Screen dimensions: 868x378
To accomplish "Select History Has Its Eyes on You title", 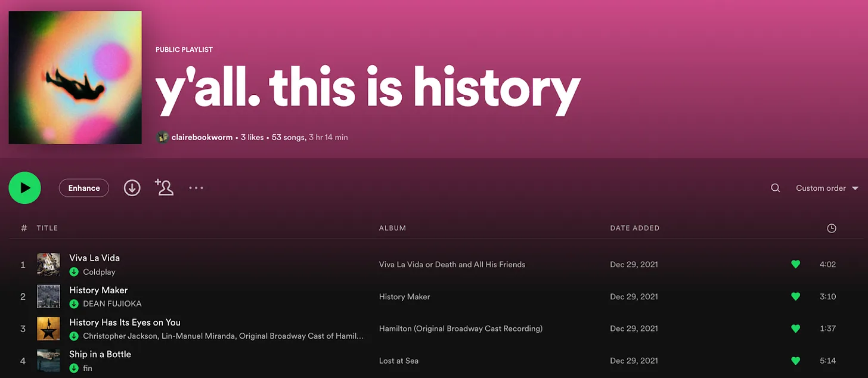I will [125, 322].
